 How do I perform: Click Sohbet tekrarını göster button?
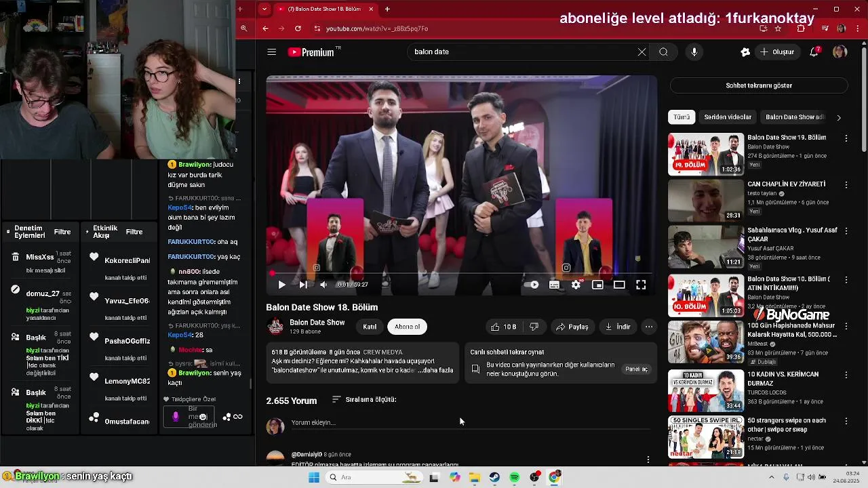click(x=759, y=85)
